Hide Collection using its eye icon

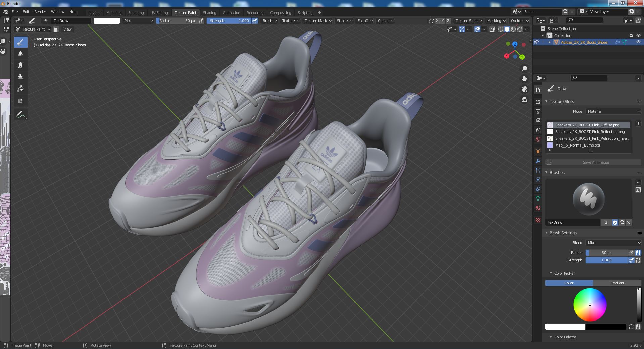(x=638, y=35)
